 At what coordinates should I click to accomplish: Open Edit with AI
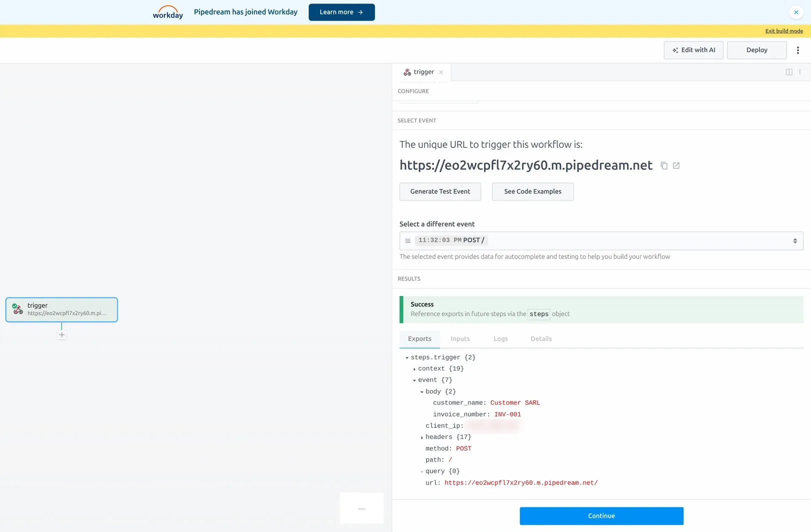(693, 50)
